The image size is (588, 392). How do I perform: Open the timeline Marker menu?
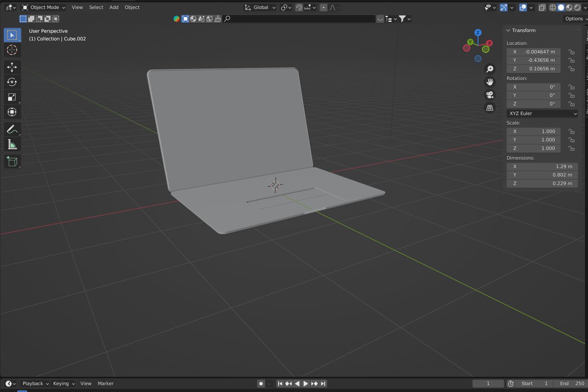pos(105,384)
